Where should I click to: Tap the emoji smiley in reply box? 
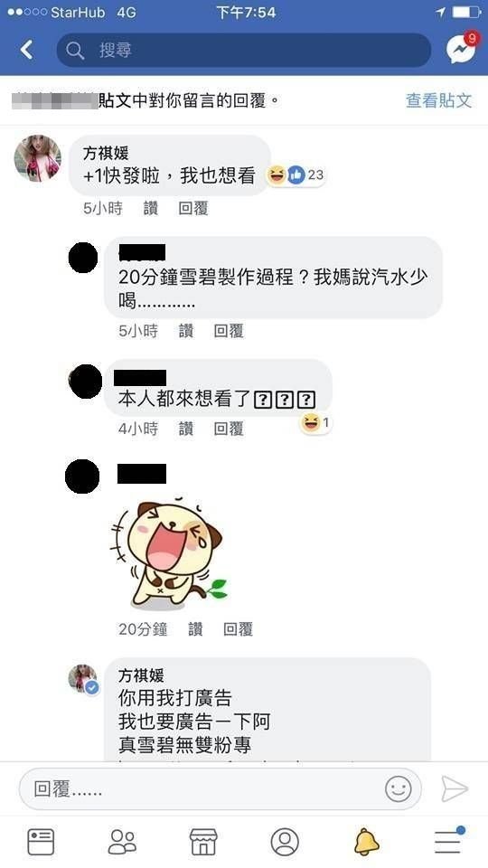(x=399, y=788)
